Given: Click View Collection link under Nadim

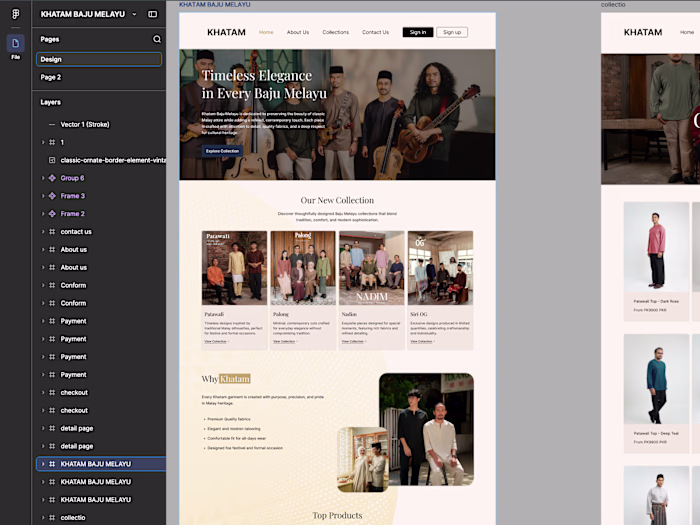Looking at the screenshot, I should coord(354,342).
